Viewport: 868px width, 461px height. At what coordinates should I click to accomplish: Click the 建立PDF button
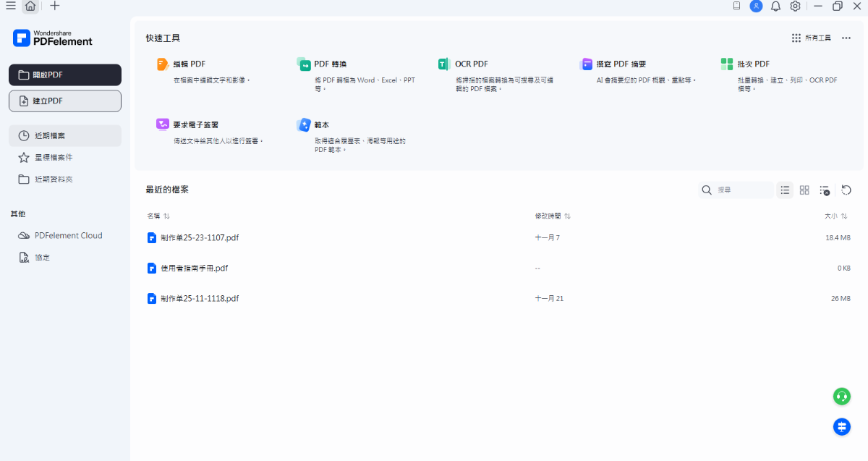[65, 101]
